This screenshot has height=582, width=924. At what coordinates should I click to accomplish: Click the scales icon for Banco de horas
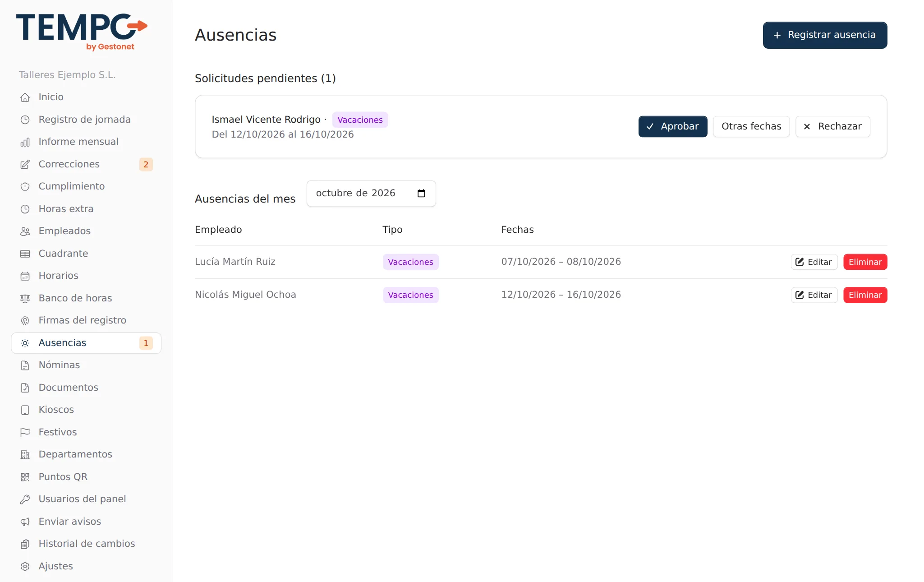[x=25, y=298]
